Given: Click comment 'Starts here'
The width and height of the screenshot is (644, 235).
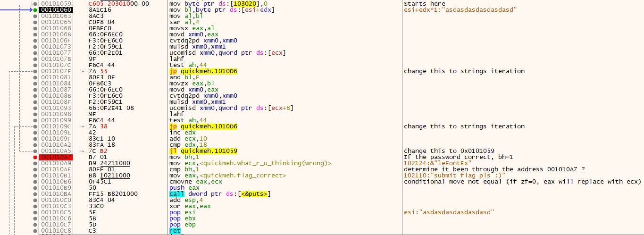Looking at the screenshot, I should click(424, 4).
